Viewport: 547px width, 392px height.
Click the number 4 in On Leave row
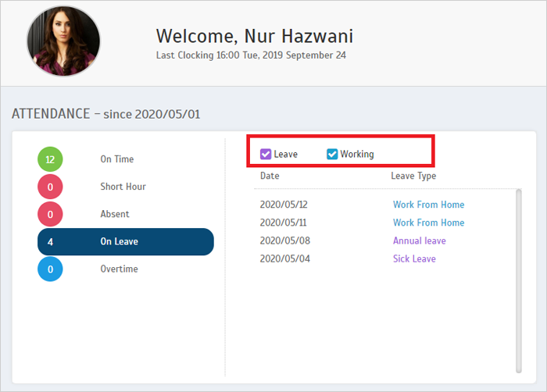(x=50, y=242)
